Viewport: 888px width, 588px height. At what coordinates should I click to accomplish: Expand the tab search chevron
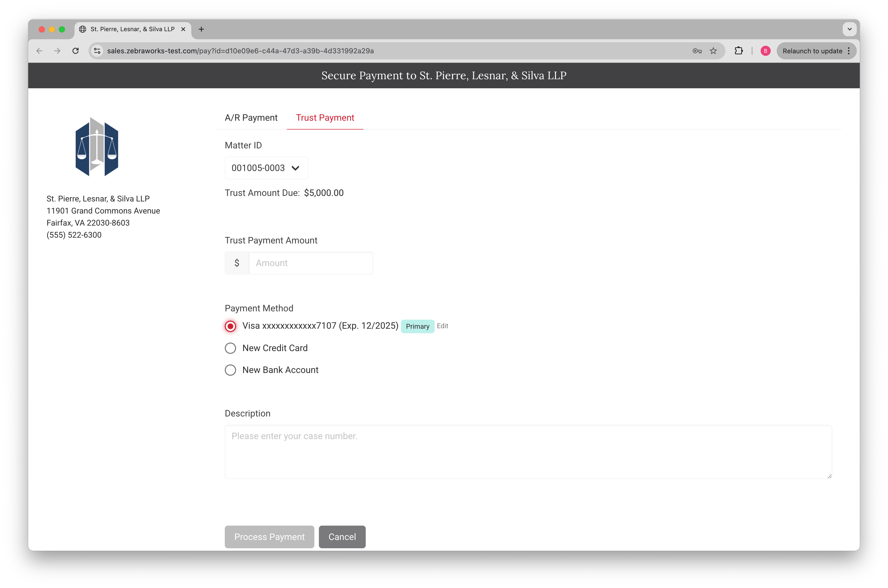point(849,29)
